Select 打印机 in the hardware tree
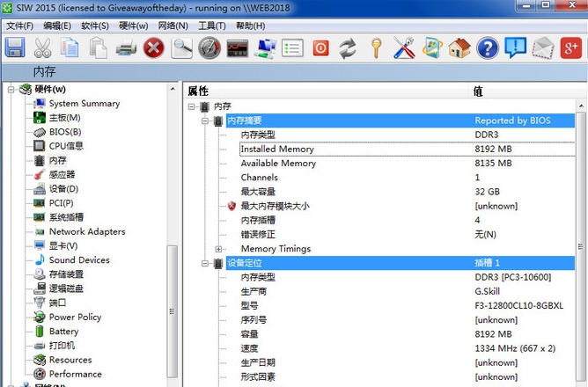This screenshot has height=387, width=588. tap(62, 346)
